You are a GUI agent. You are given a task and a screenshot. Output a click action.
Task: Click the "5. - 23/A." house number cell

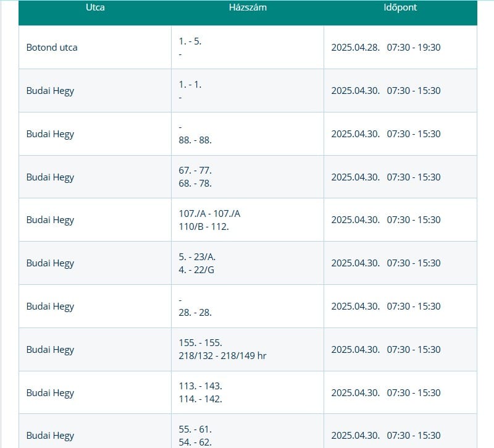pos(198,257)
